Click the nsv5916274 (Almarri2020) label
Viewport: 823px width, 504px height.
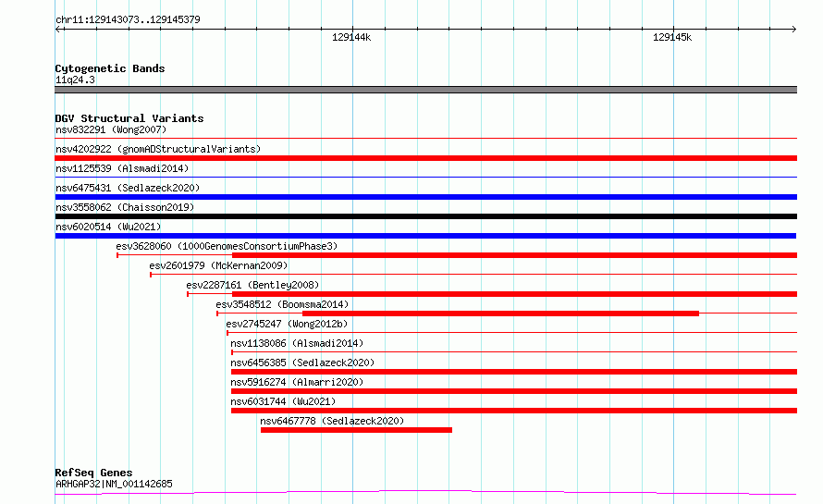[297, 382]
